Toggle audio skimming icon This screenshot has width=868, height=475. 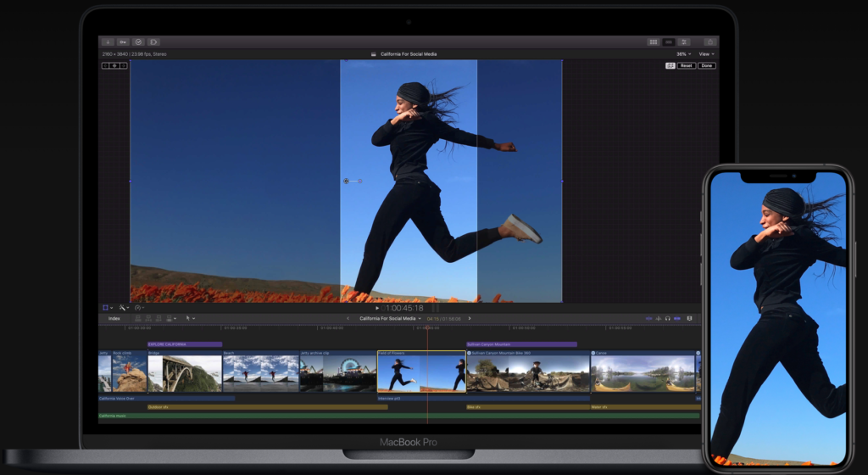[658, 318]
